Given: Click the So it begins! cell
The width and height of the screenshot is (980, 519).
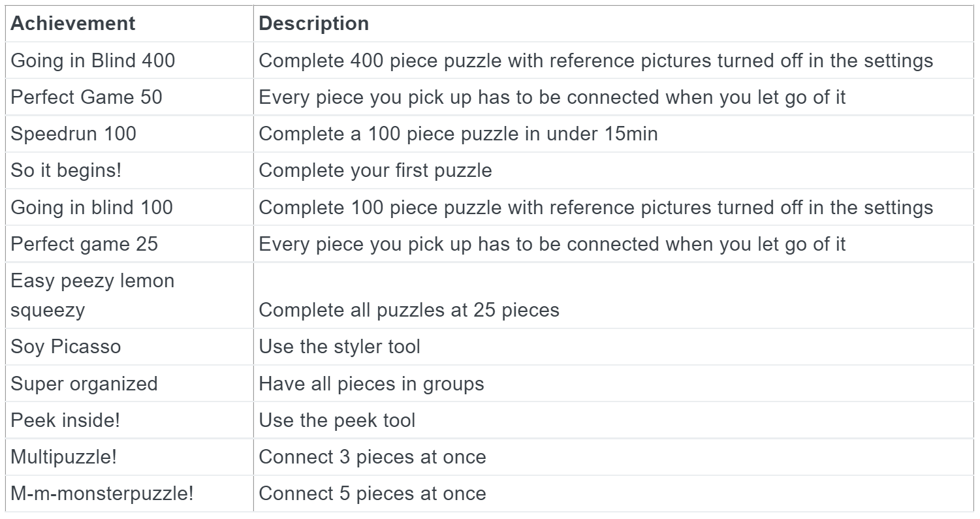Looking at the screenshot, I should click(65, 170).
